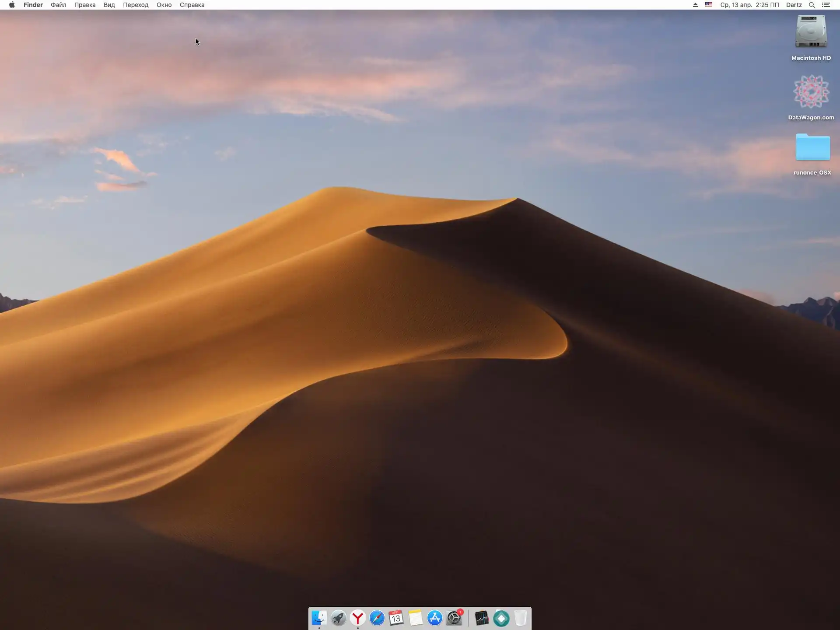This screenshot has height=630, width=840.
Task: Open Finder from the Dock
Action: click(x=319, y=618)
